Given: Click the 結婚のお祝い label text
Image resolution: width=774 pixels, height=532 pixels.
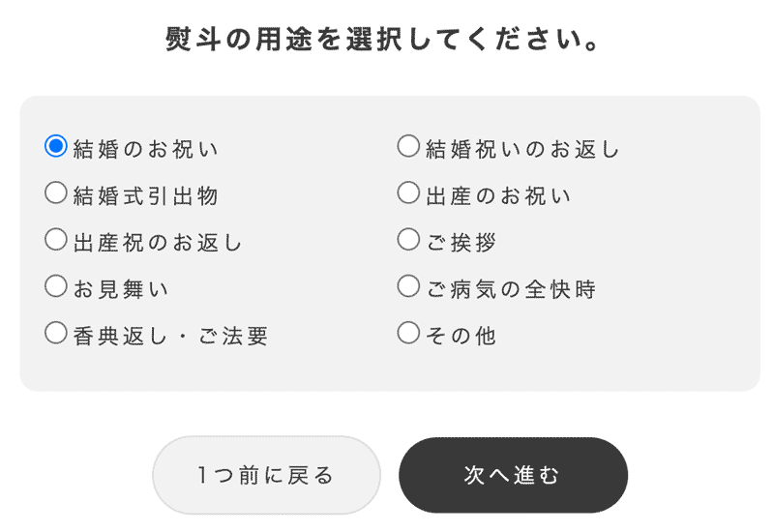Looking at the screenshot, I should tap(146, 150).
